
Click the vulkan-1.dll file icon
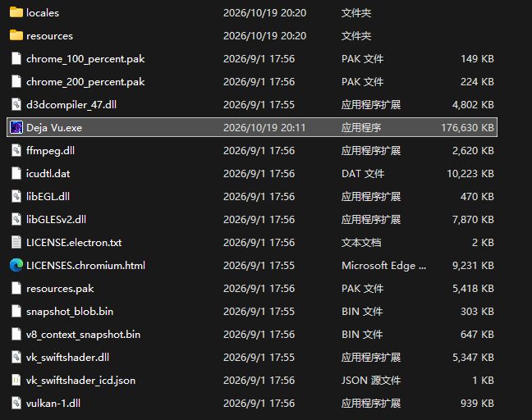pyautogui.click(x=16, y=403)
